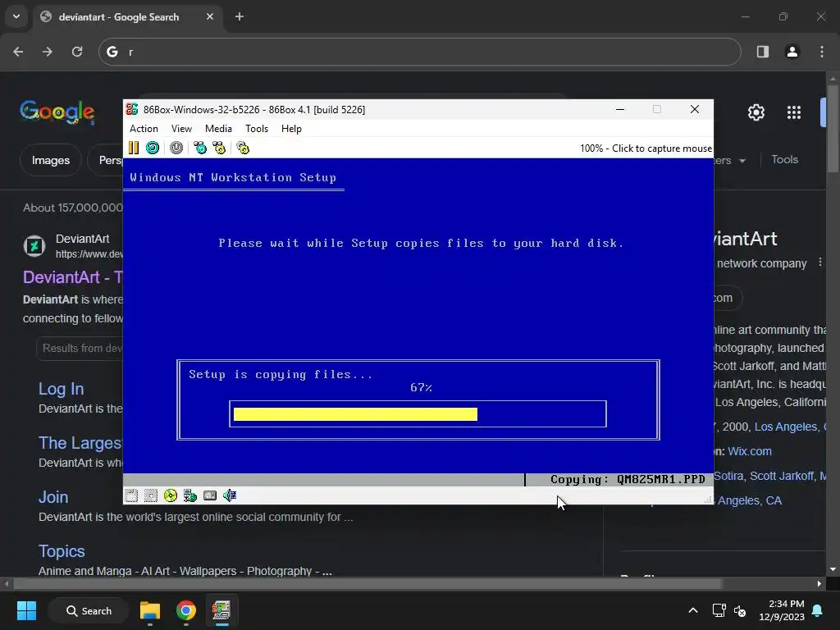This screenshot has height=630, width=840.
Task: Open the 86Box Action menu
Action: 144,129
